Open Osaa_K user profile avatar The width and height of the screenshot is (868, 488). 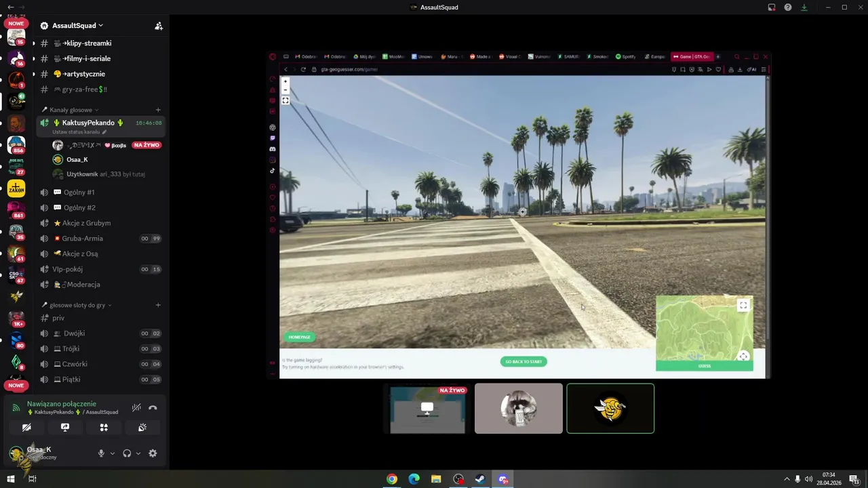pos(16,453)
